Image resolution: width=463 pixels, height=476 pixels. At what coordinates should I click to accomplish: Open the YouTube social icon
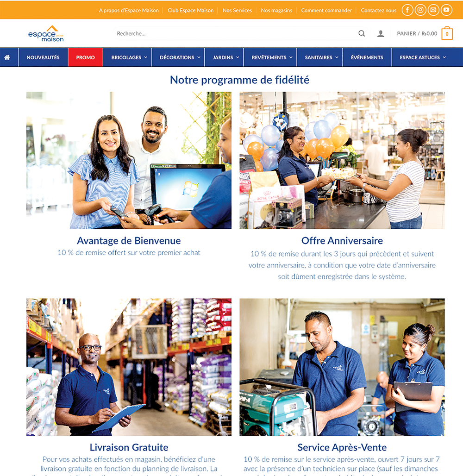[446, 10]
